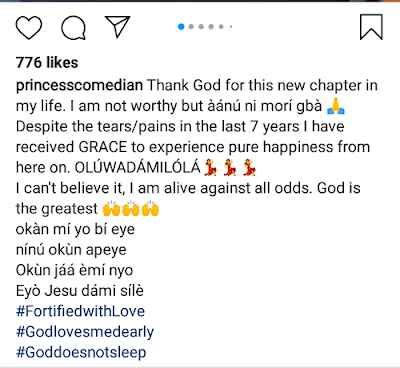Click the first raised hands emoji
Viewport: 400px width, 368px height.
tap(111, 209)
